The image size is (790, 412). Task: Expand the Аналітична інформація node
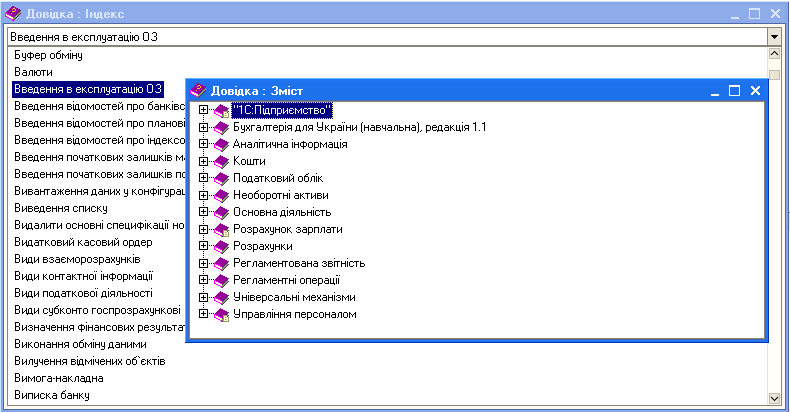[203, 144]
